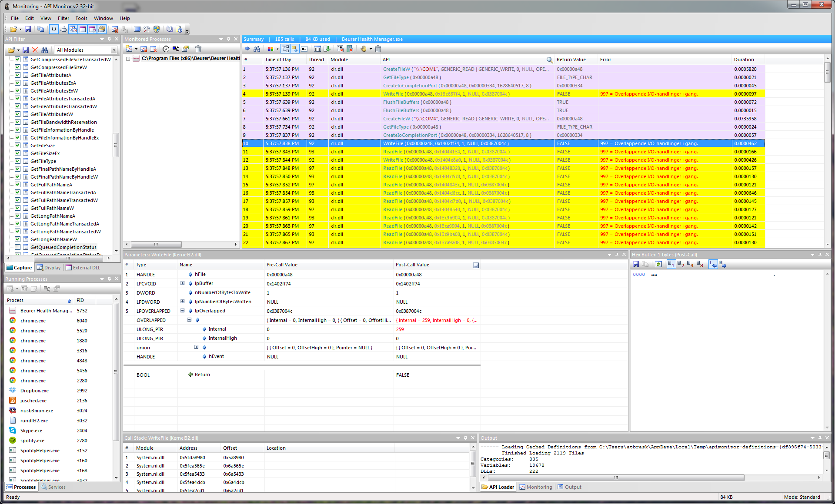The image size is (835, 504).
Task: Click the red X delete filter icon
Action: coord(35,50)
